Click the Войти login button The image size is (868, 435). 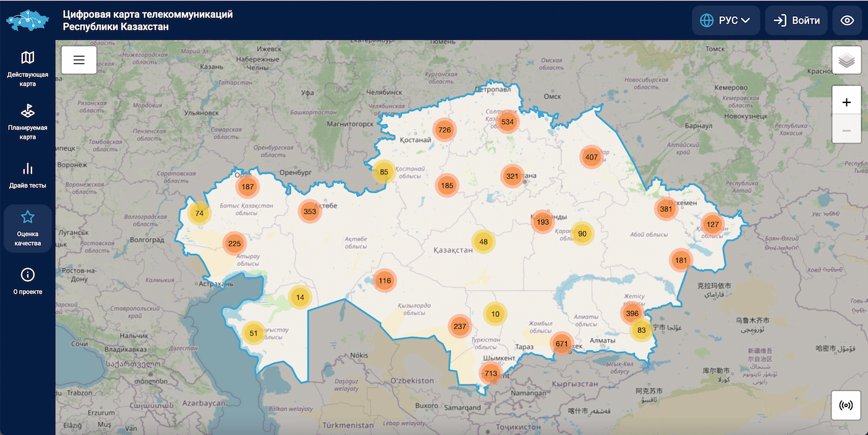[x=796, y=20]
